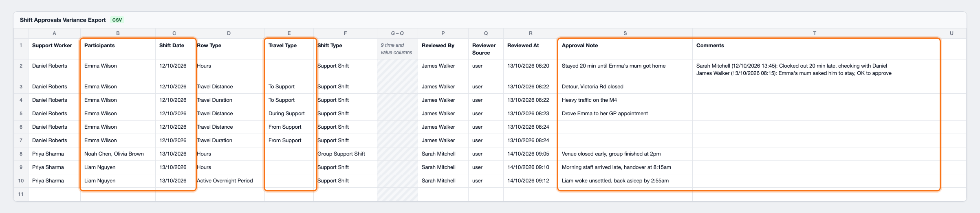Click 'user' reviewer source in row 6
The image size is (980, 213).
(486, 127)
